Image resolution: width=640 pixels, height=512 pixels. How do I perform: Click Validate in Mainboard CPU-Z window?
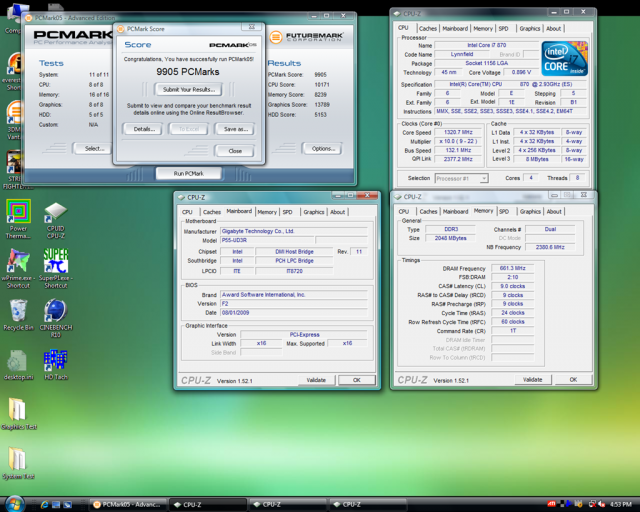(316, 380)
